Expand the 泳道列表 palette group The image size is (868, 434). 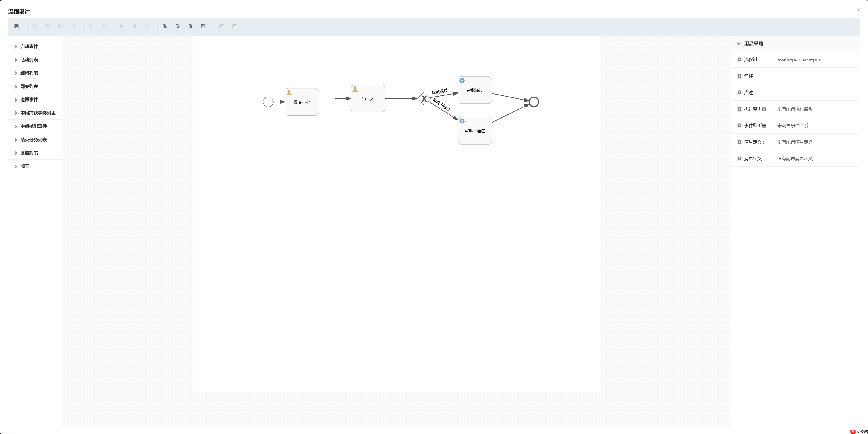29,153
